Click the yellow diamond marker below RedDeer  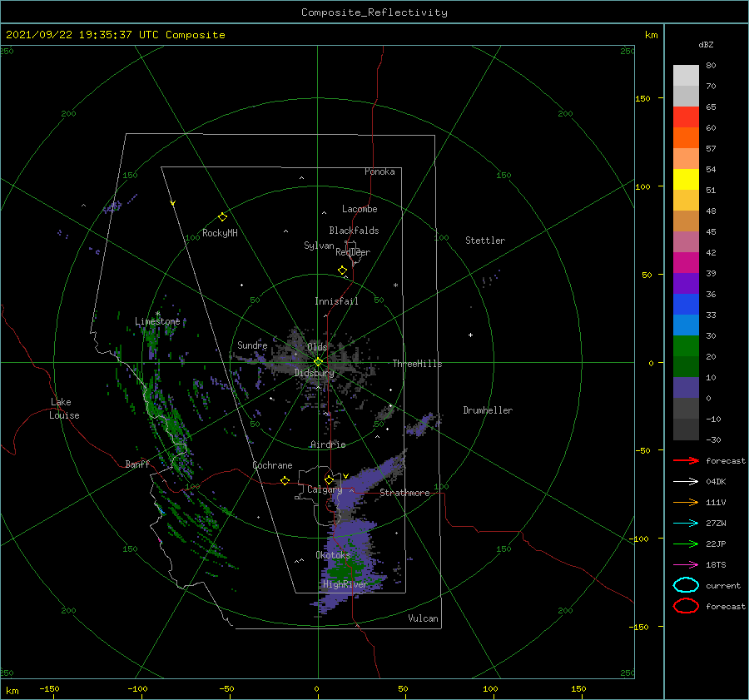(343, 271)
